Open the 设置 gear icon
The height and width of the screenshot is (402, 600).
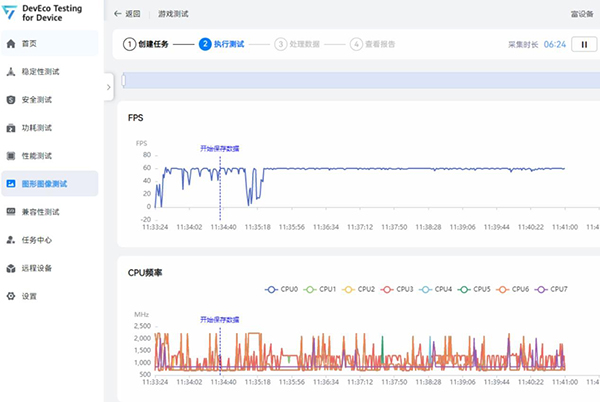coord(11,296)
